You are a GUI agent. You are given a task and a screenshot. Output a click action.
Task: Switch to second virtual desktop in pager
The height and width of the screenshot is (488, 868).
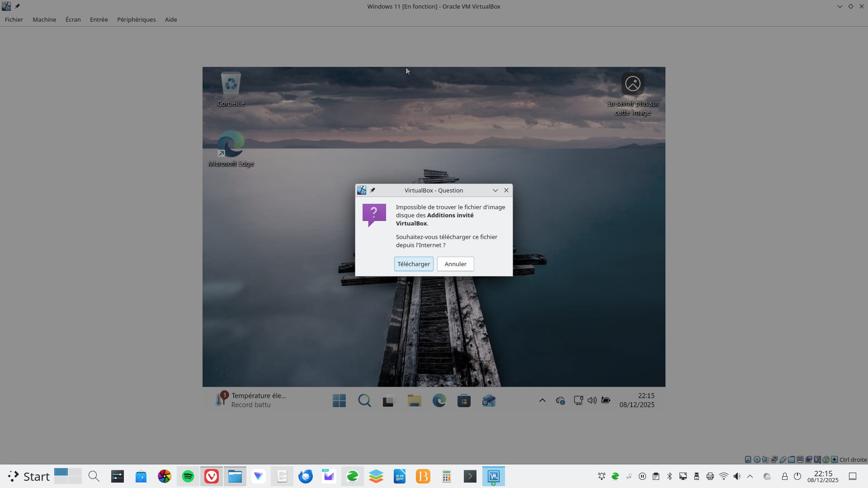click(75, 473)
